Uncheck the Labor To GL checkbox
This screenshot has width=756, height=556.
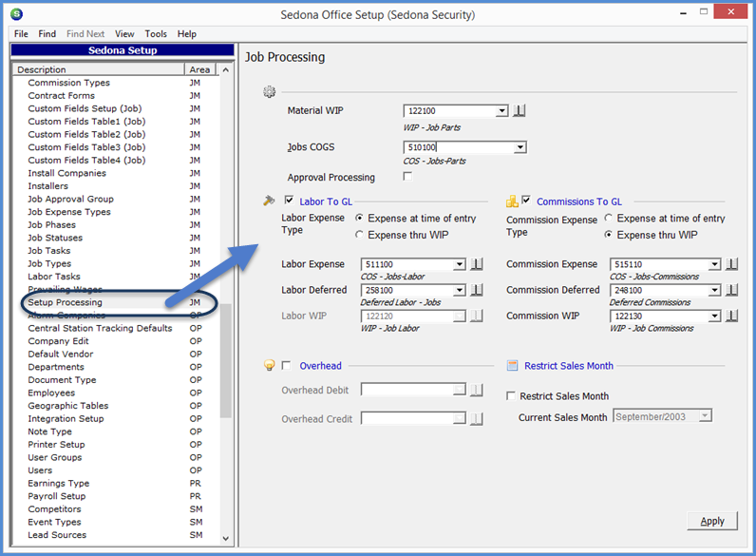click(x=290, y=200)
